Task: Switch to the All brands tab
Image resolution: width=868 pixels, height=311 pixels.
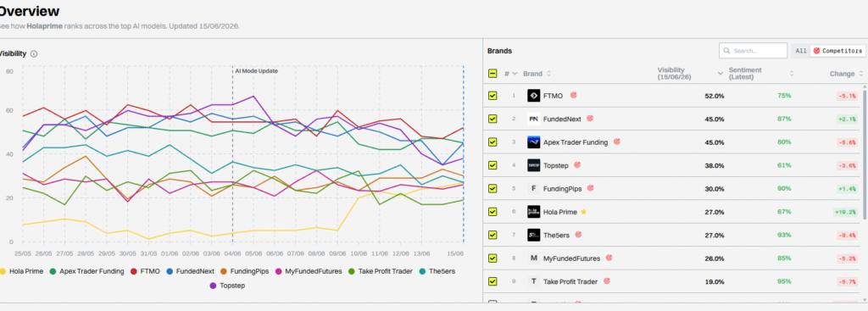Action: click(x=801, y=51)
